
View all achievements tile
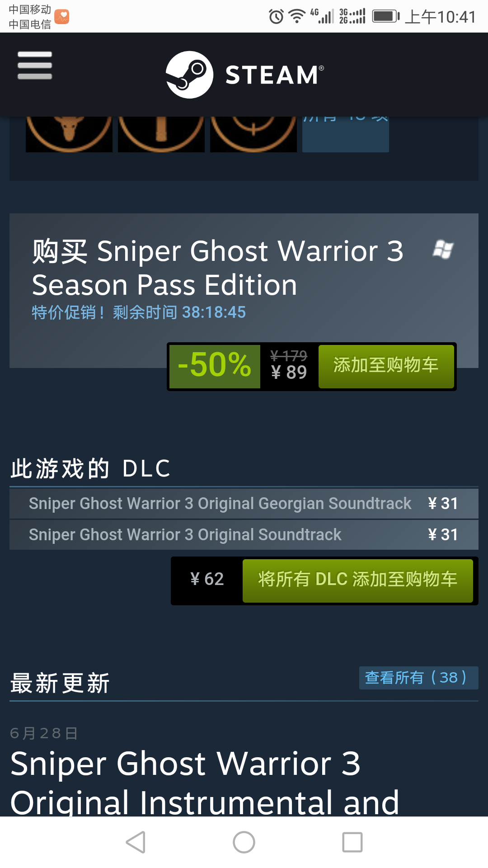coord(346,134)
